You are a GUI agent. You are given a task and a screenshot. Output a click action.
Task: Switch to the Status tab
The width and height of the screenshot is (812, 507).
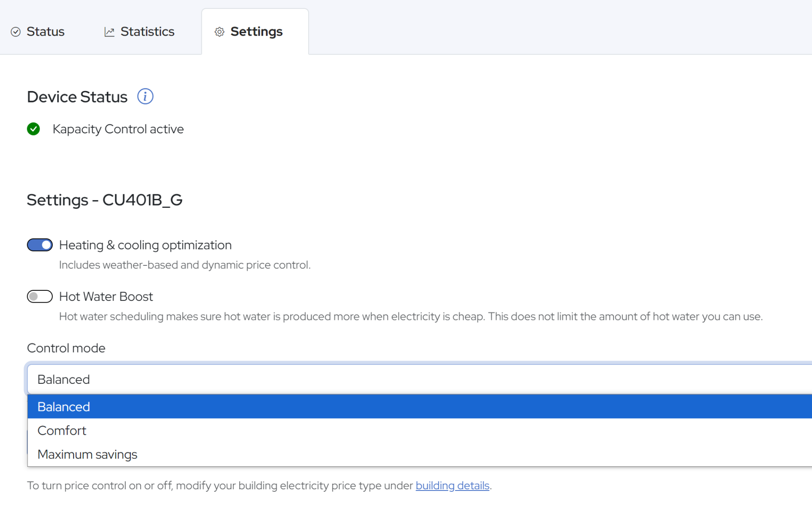click(45, 32)
